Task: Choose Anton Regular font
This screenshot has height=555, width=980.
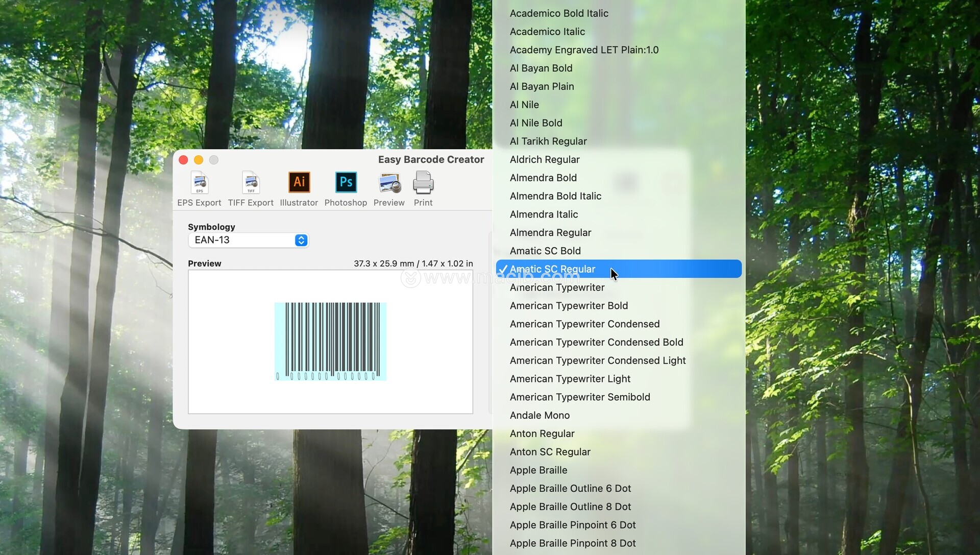Action: [x=542, y=433]
